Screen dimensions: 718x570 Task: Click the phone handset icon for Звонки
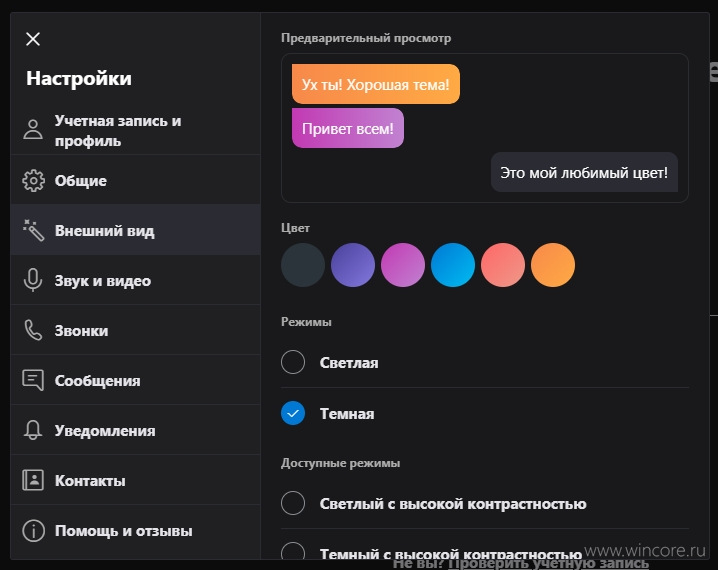(33, 330)
